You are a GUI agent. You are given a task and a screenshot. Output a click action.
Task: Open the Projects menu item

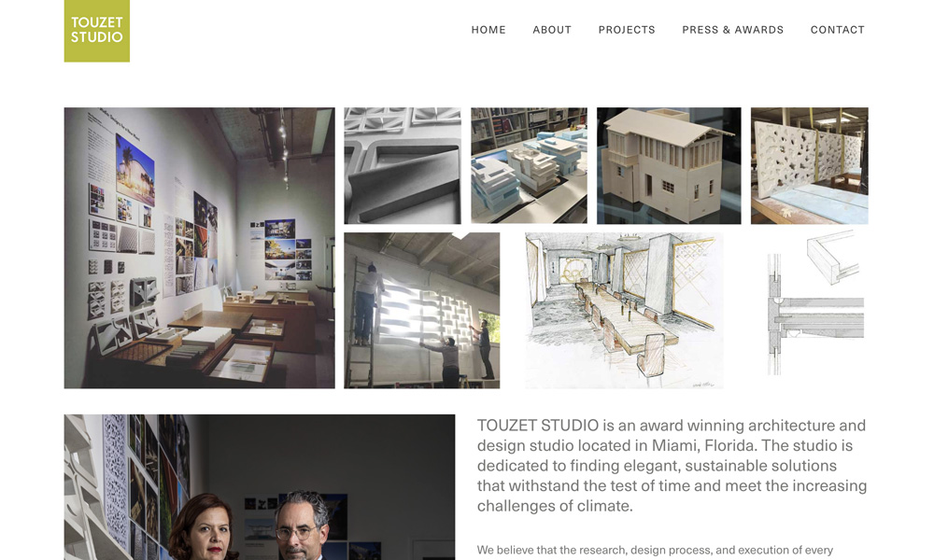pyautogui.click(x=627, y=30)
